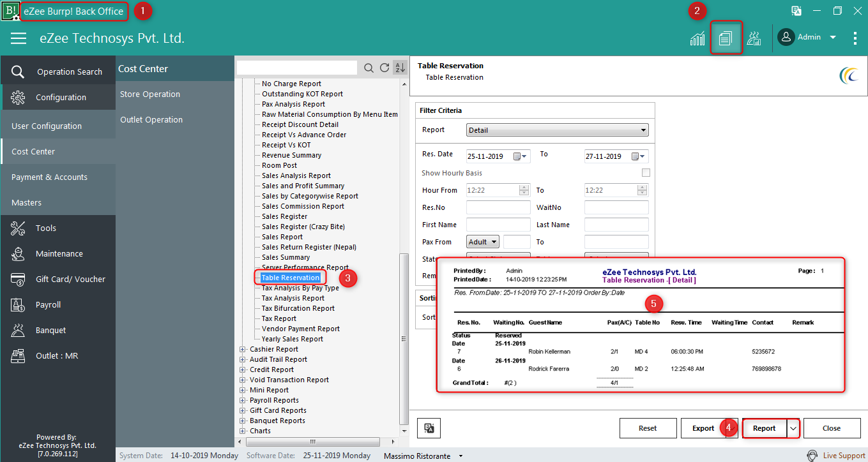Click the Export button
This screenshot has width=868, height=462.
point(703,428)
